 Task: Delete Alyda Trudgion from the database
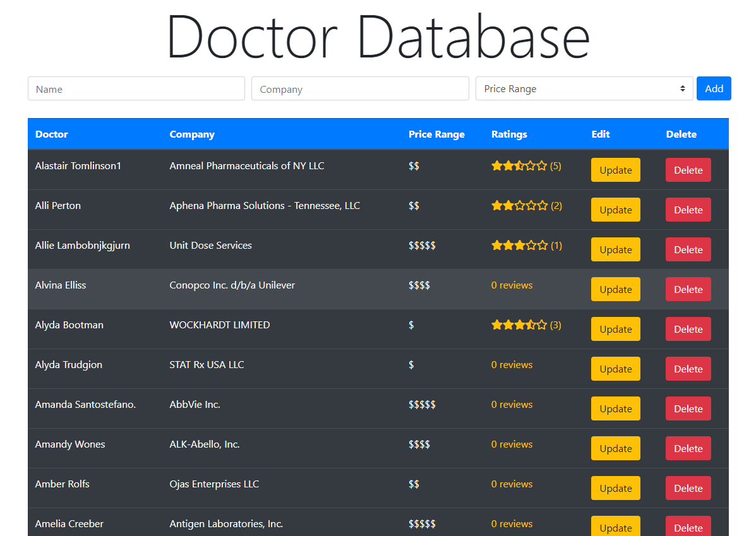(688, 369)
